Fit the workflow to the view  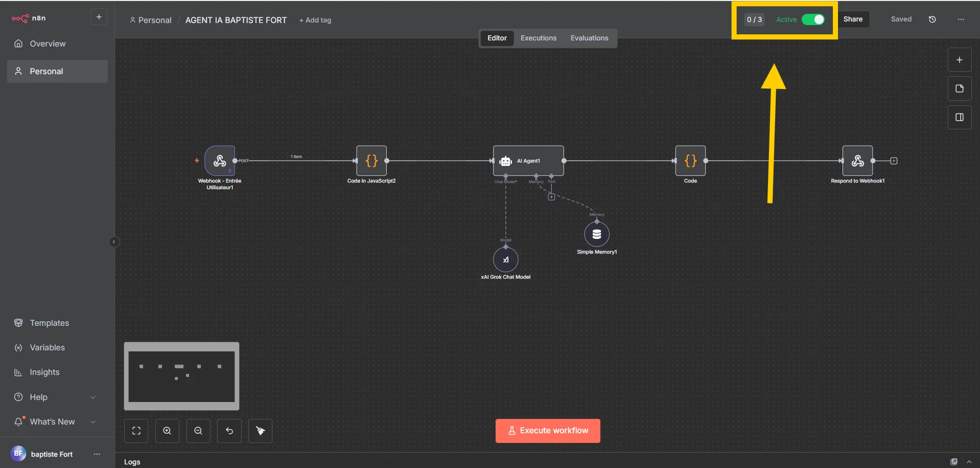136,431
